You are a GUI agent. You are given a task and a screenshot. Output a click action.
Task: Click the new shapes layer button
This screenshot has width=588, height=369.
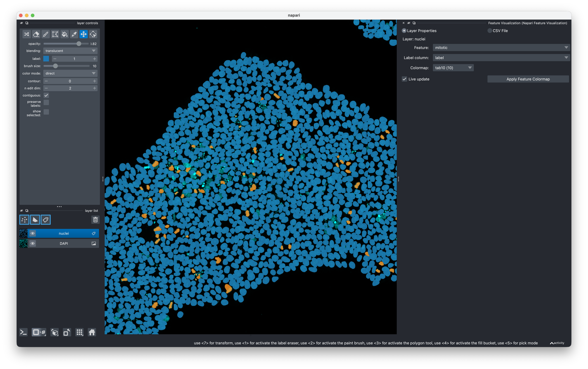point(35,220)
